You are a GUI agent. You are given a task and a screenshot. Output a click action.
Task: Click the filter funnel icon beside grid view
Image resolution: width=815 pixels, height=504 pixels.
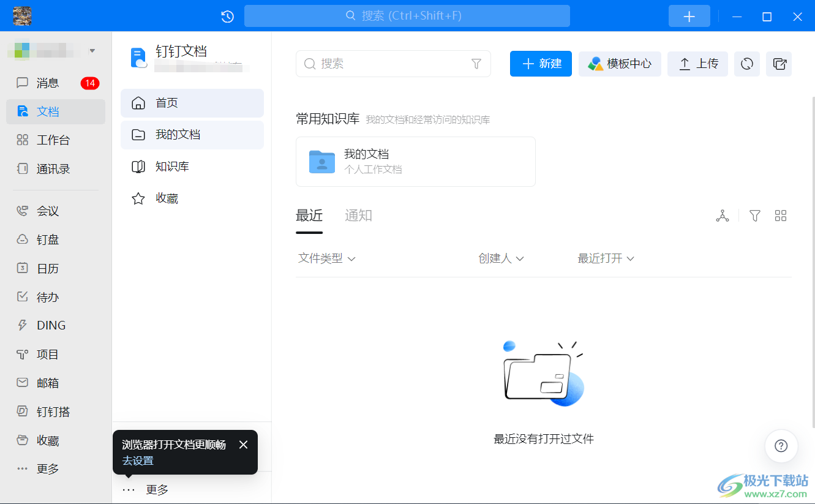[x=755, y=216]
